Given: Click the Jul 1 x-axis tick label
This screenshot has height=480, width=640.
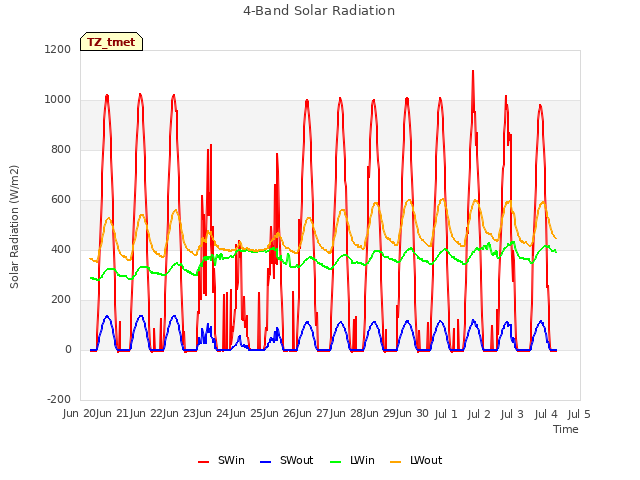Looking at the screenshot, I should pos(446,414).
